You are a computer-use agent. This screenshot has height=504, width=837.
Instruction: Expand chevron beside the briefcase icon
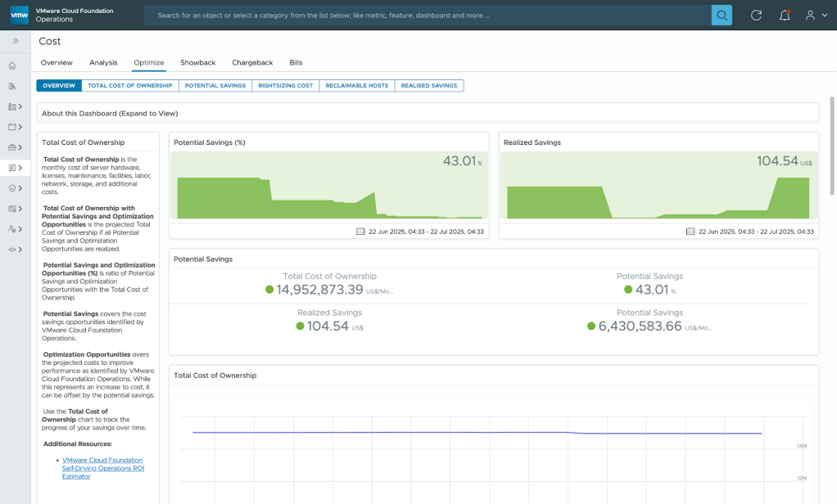pos(20,147)
